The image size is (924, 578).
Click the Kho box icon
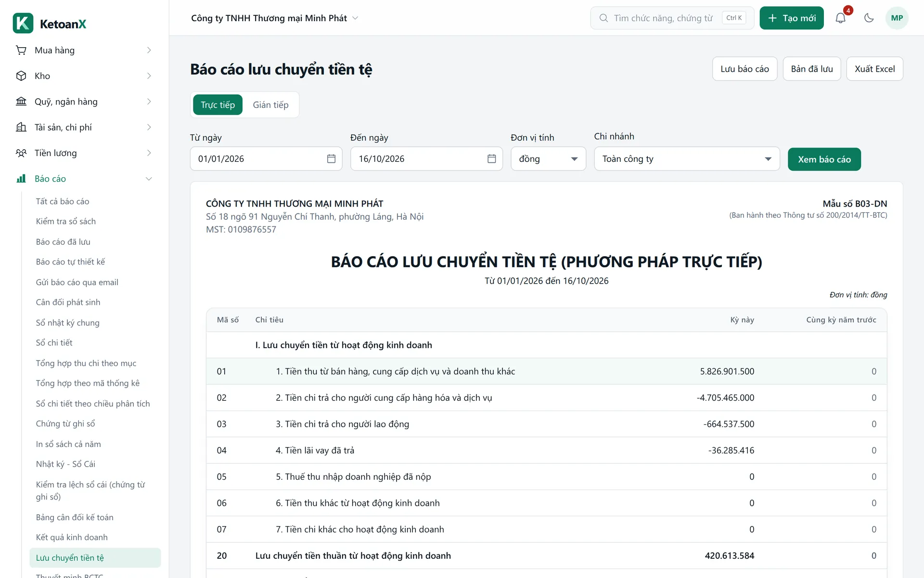pos(21,76)
